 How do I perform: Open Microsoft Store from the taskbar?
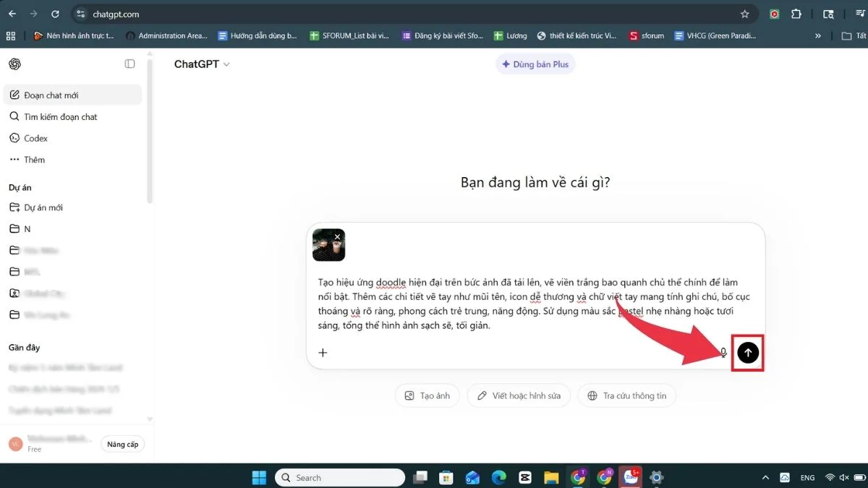point(446,478)
